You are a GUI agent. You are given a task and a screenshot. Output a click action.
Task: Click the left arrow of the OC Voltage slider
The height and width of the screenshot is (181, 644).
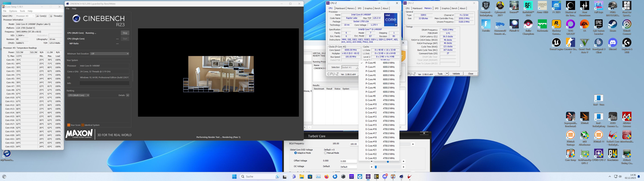[x=371, y=167]
